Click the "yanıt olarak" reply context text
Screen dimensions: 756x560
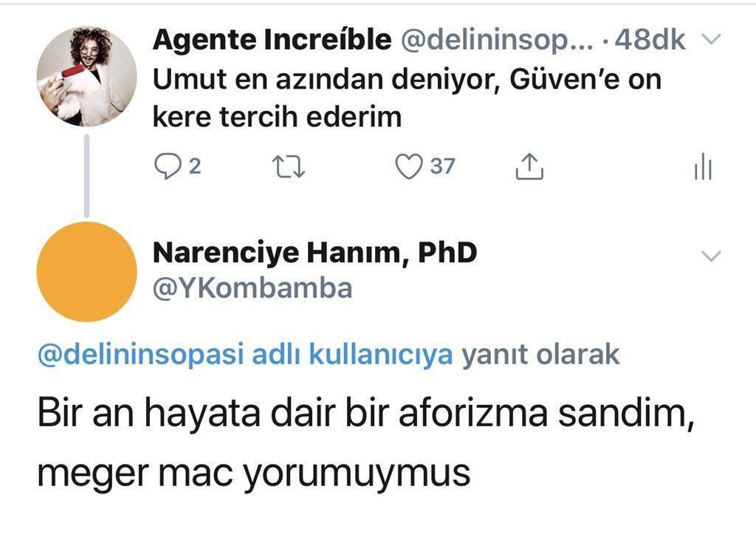pos(540,355)
